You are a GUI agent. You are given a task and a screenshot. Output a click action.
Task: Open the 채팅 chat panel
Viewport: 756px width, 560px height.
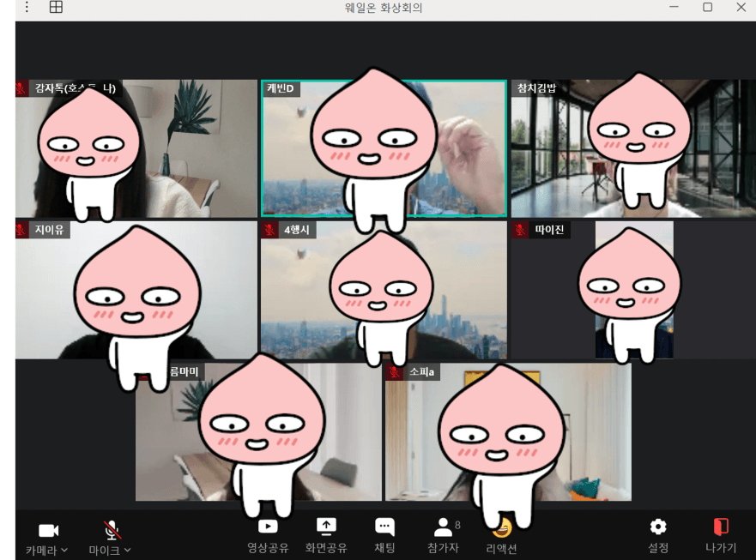click(x=384, y=535)
